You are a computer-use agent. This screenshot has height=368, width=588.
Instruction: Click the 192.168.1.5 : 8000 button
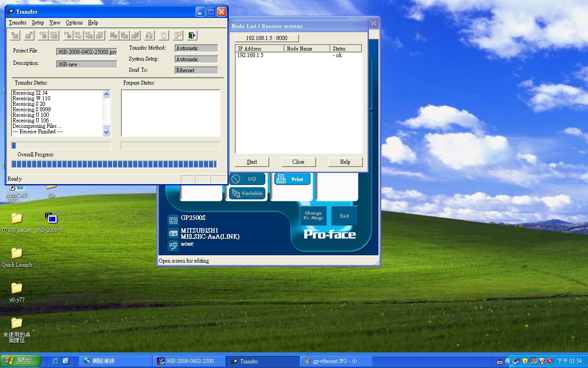266,38
